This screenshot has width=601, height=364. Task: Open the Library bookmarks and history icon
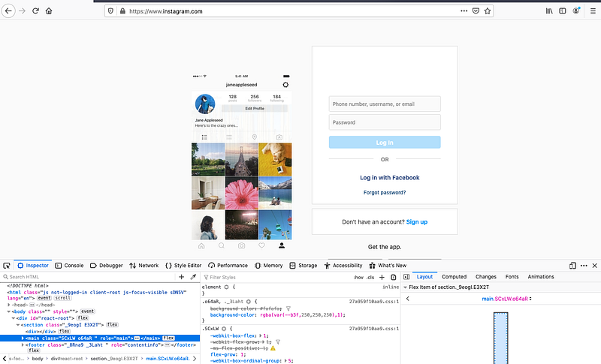pos(549,11)
